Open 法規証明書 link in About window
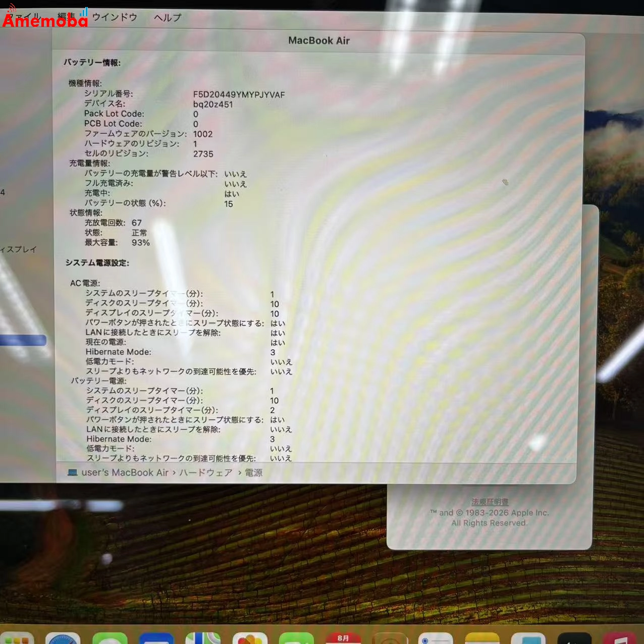 [490, 502]
